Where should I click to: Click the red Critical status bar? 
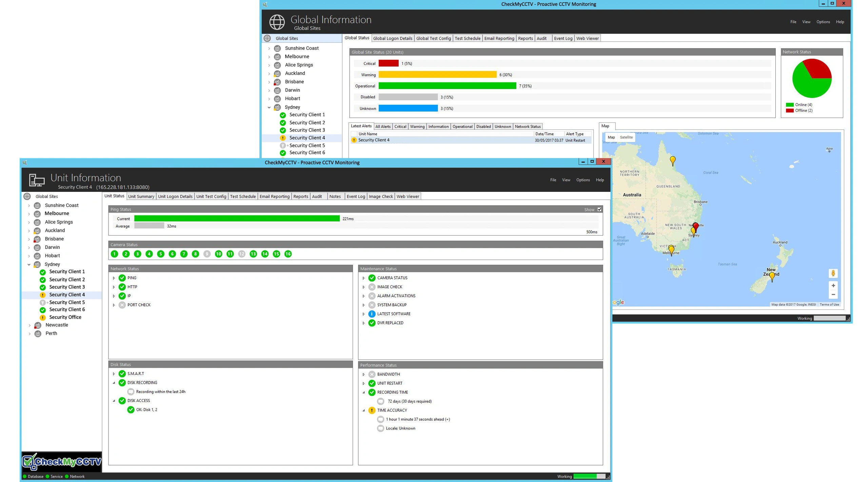[x=389, y=63]
